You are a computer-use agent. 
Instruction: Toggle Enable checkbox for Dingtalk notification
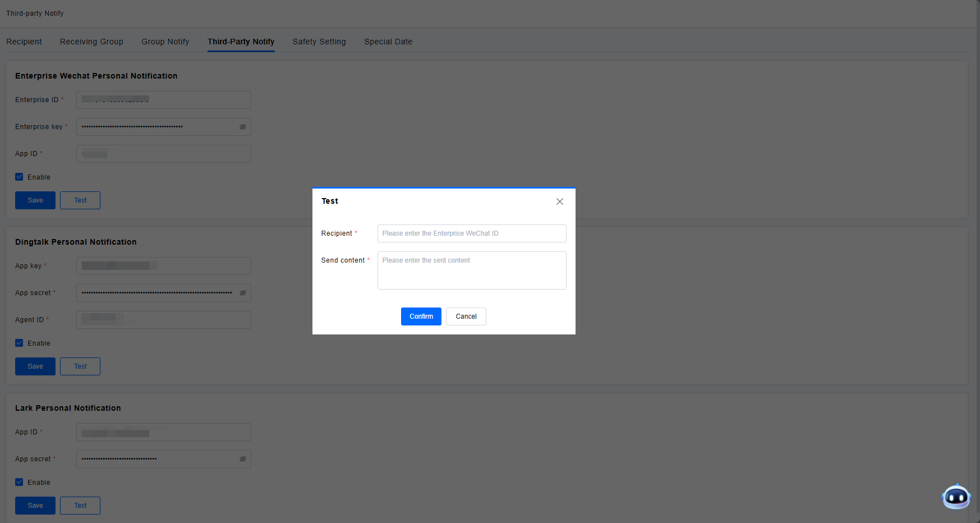[x=20, y=343]
